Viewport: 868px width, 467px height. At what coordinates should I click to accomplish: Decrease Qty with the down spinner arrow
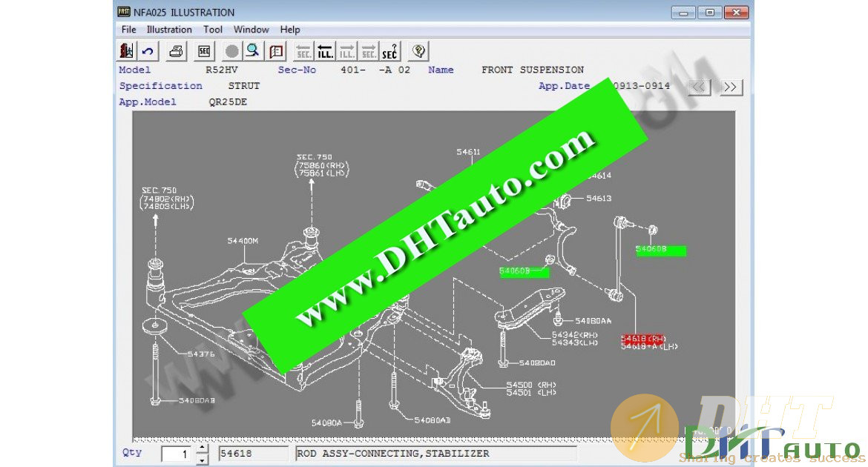[203, 460]
